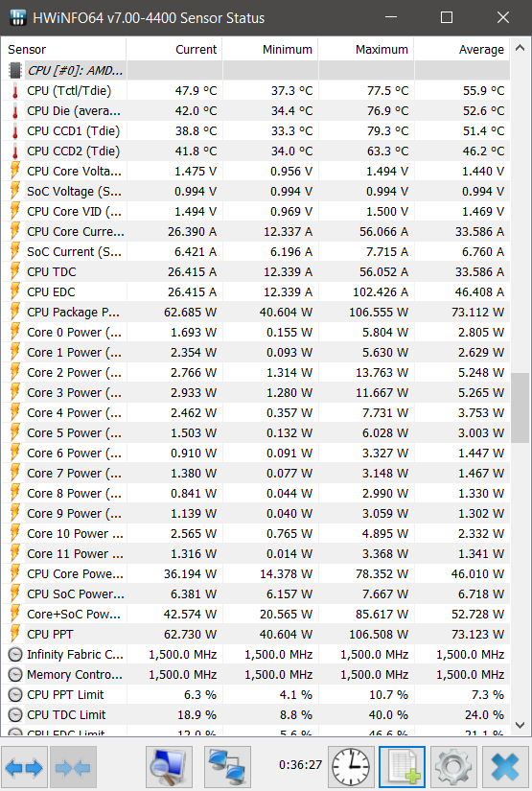Click the 102.426 A maximum EDC value
This screenshot has width=532, height=791.
379,292
